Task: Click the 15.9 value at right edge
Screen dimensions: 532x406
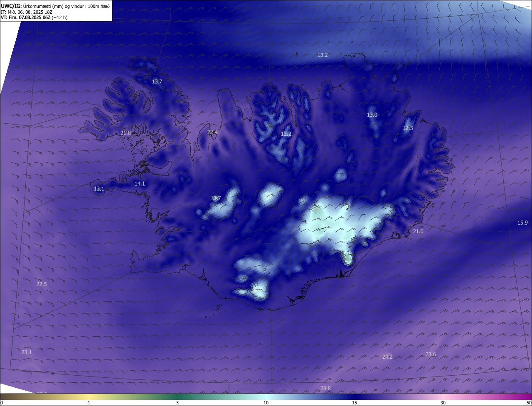Action: pyautogui.click(x=522, y=223)
